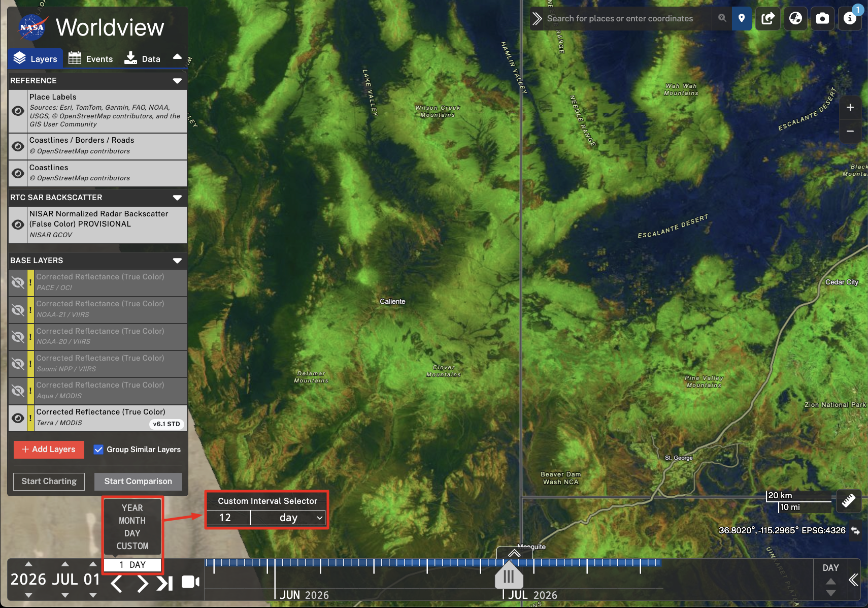Zoom in on the map

click(850, 107)
